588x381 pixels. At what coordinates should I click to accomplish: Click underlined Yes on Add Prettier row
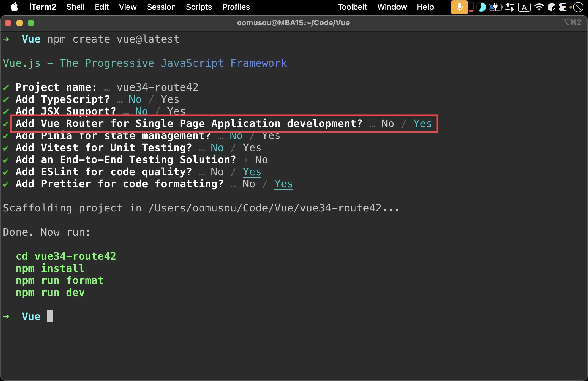click(283, 184)
